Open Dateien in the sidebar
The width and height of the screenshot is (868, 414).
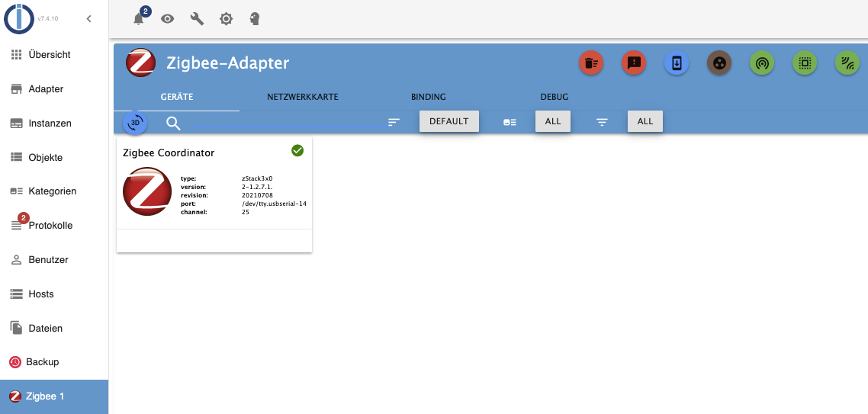tap(54, 328)
